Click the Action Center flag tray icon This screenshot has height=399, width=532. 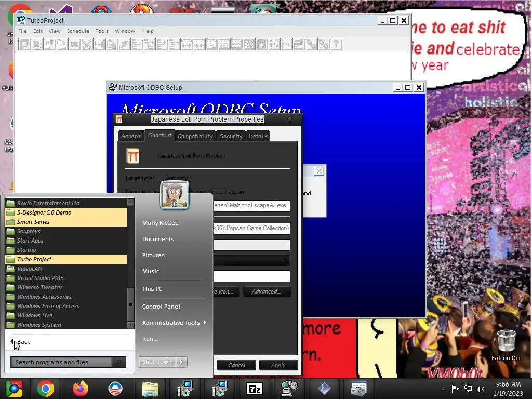pos(455,389)
